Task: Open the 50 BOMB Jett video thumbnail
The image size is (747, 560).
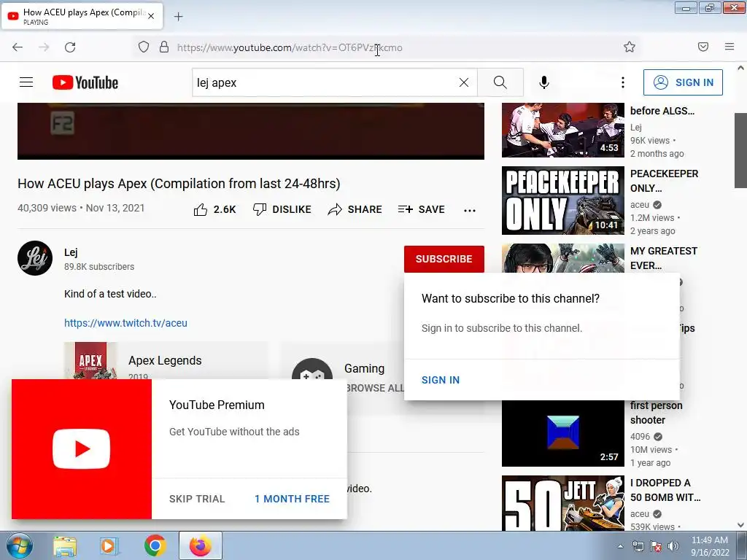Action: click(x=562, y=503)
